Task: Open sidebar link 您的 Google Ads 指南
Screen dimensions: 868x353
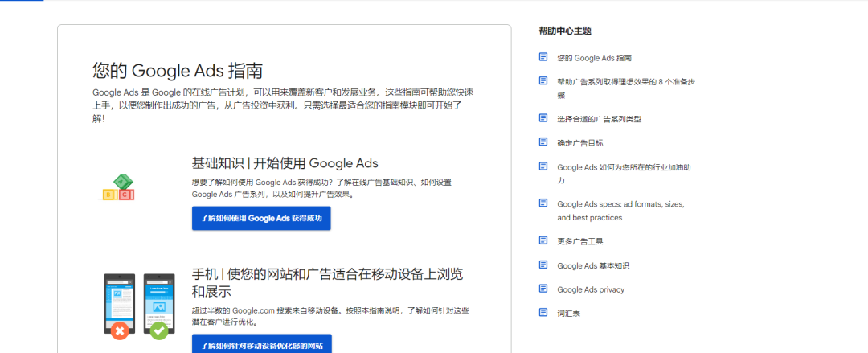Action: [595, 58]
